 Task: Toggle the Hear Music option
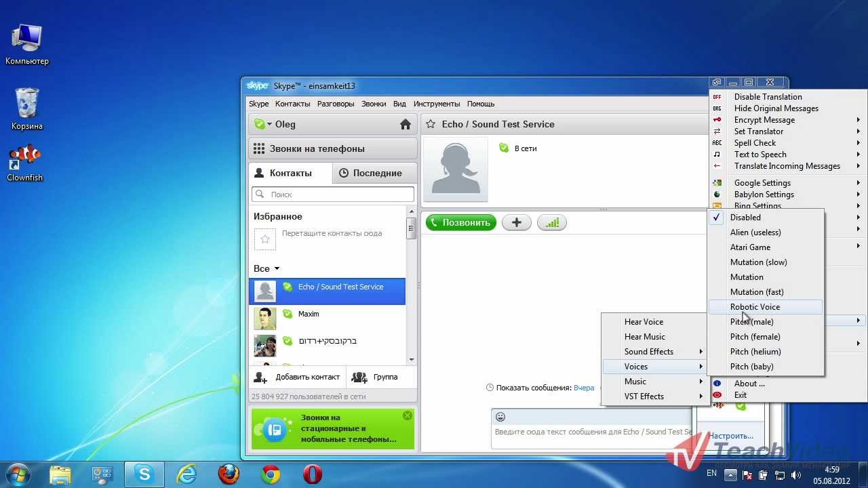coord(654,337)
